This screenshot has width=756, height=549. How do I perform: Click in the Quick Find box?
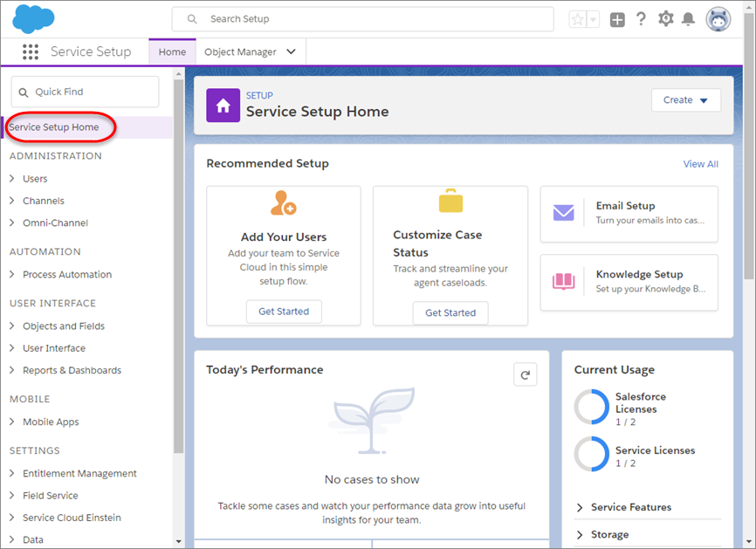(86, 92)
